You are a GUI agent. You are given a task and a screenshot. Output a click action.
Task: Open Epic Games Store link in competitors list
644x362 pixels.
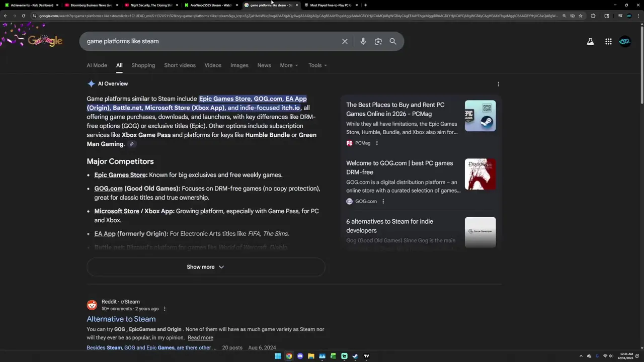(120, 175)
